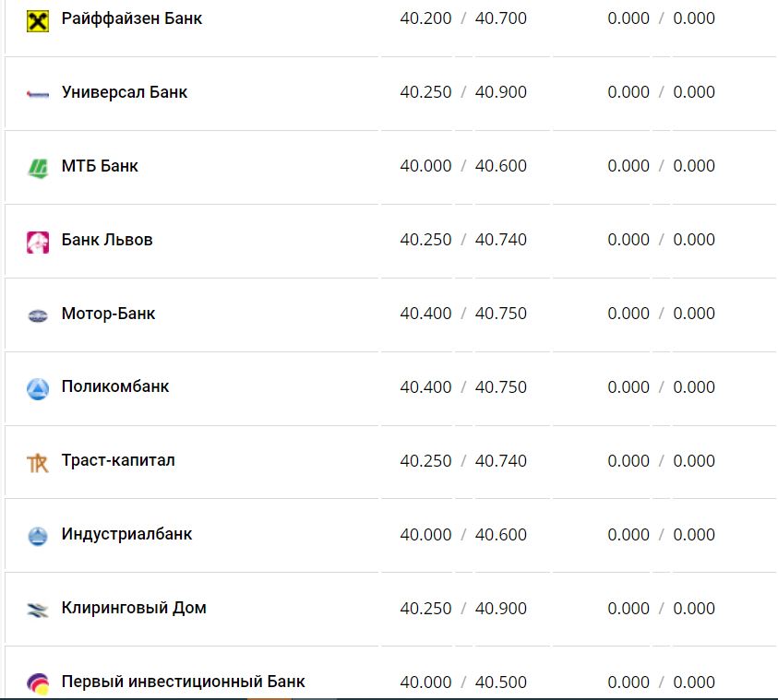The width and height of the screenshot is (778, 700).
Task: Click the Первый инвестиционный Банк logo icon
Action: (37, 684)
